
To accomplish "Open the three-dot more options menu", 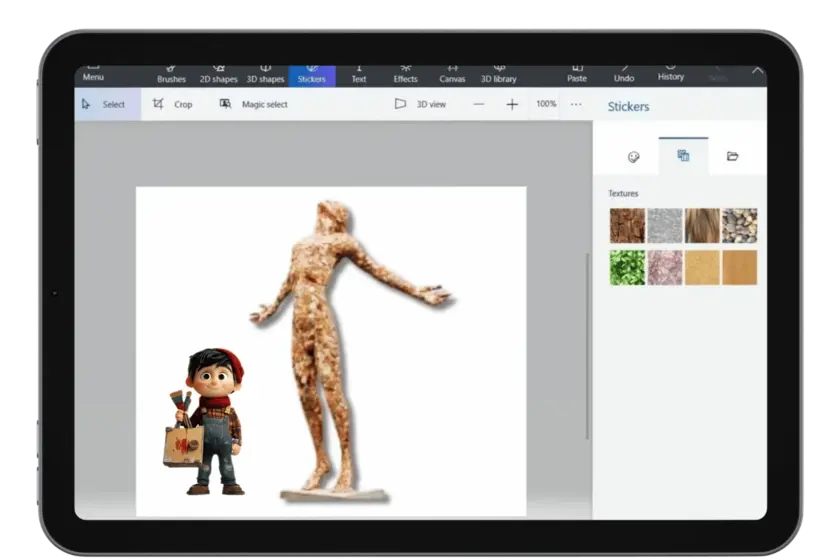I will [576, 104].
